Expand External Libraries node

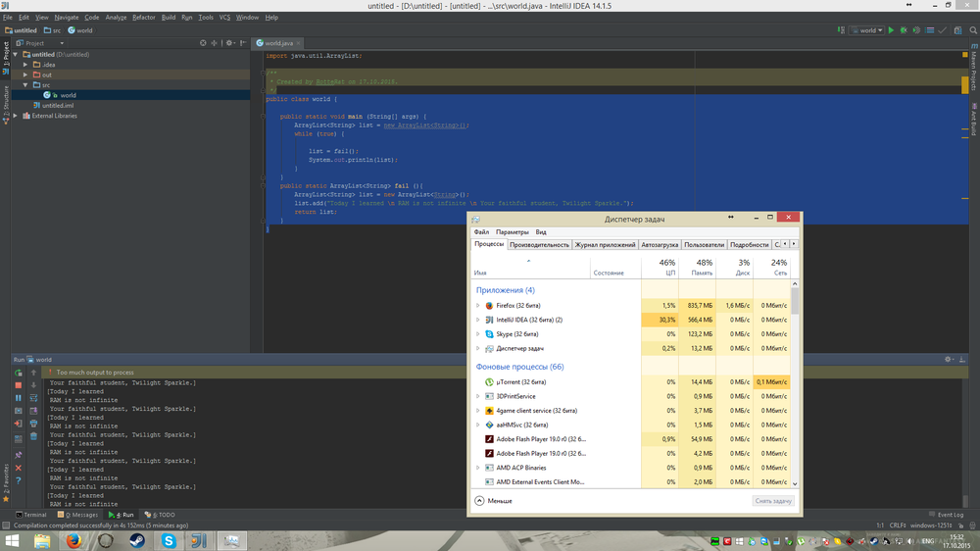[16, 116]
